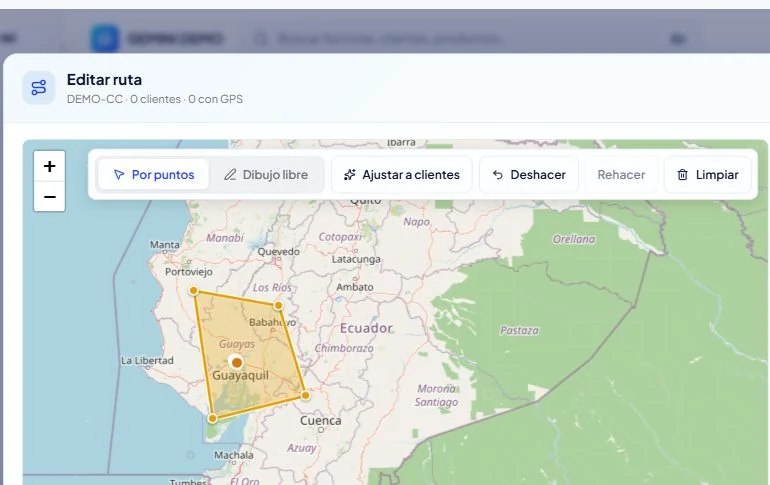
Task: Click the Machala map label
Action: (234, 455)
